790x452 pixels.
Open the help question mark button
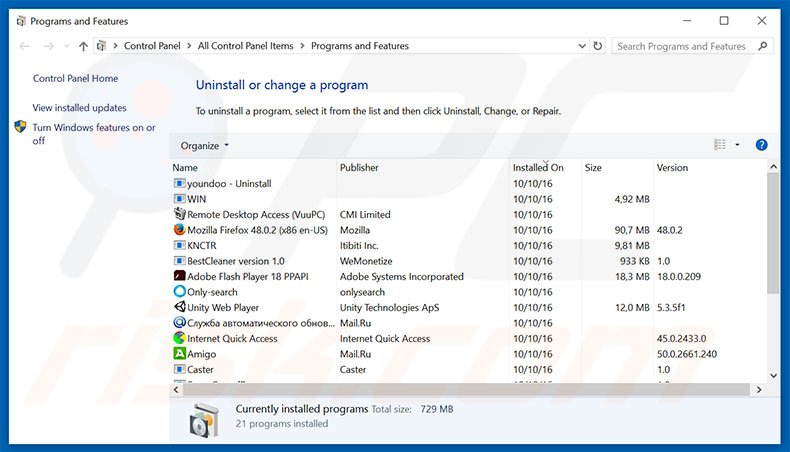[x=761, y=145]
